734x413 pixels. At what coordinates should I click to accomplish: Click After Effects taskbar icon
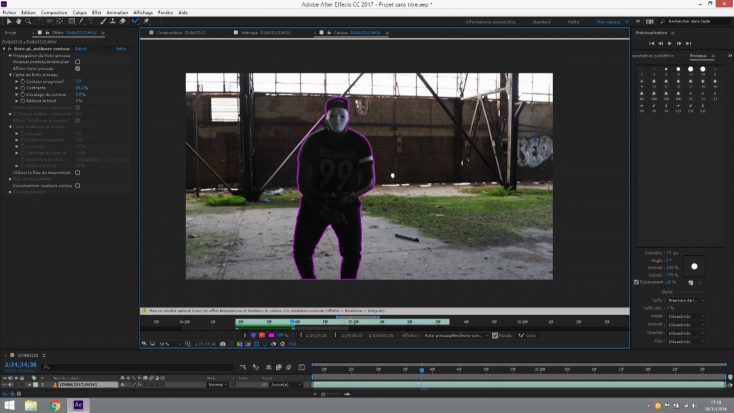[x=78, y=406]
